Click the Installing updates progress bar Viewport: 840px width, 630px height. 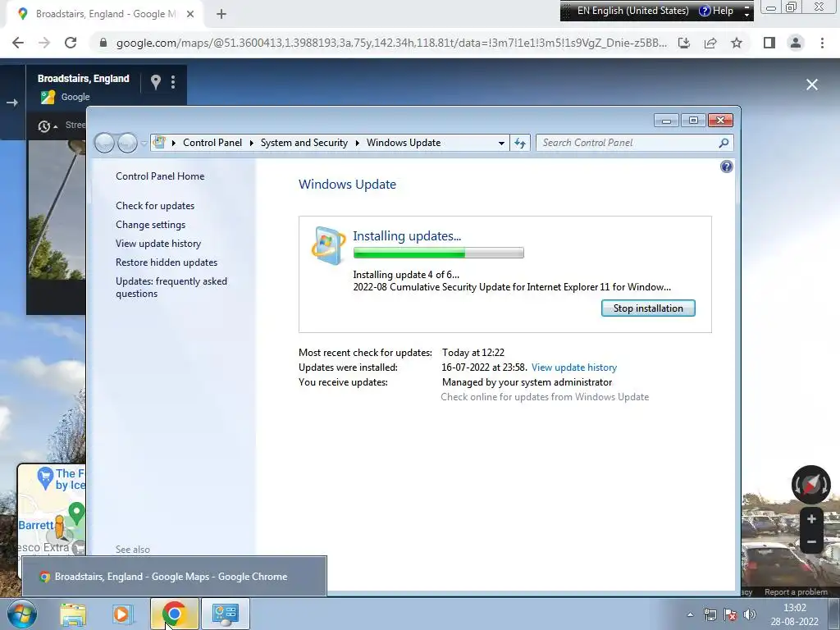pos(438,253)
